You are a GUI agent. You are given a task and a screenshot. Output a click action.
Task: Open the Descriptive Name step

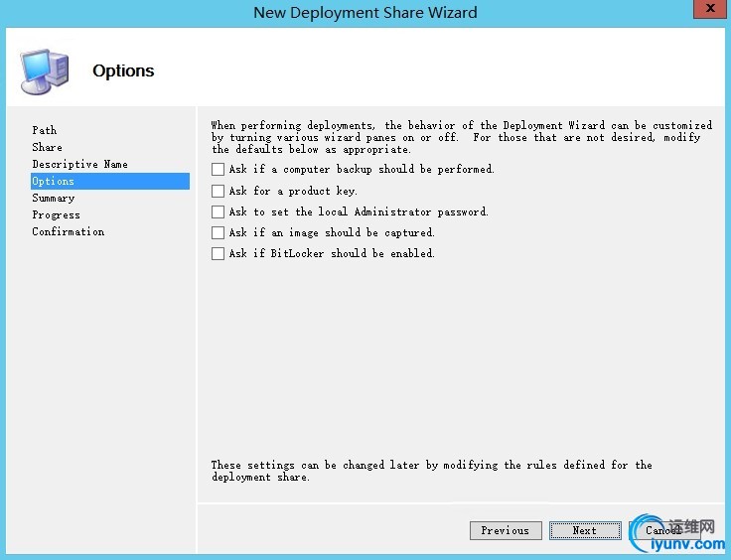[x=79, y=164]
